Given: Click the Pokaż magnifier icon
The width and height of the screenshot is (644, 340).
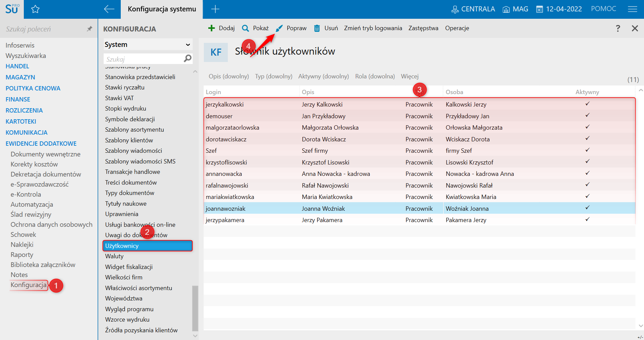Looking at the screenshot, I should [246, 28].
